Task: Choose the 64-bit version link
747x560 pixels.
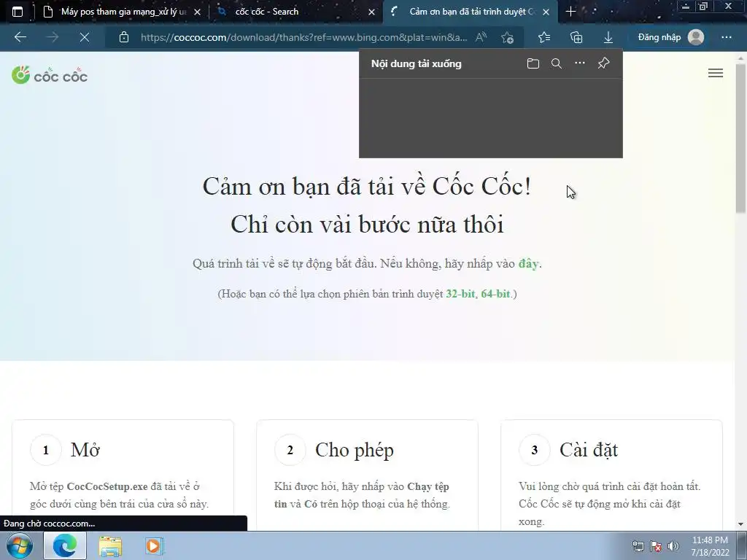Action: [495, 294]
